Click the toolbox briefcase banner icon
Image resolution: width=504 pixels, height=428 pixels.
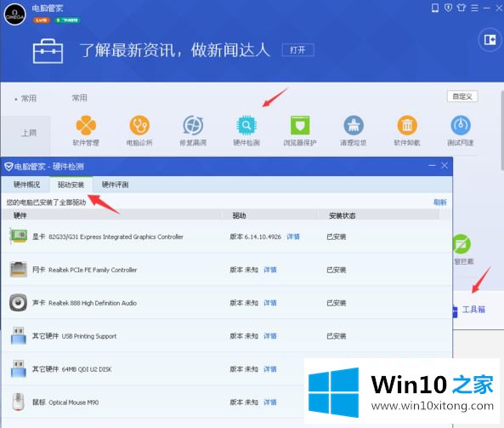(48, 51)
